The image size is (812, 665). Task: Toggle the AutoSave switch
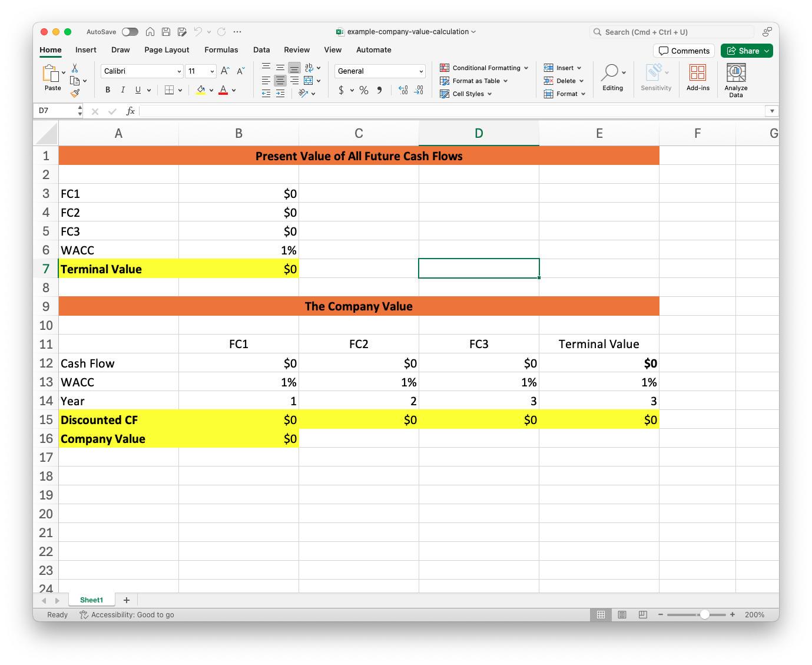130,31
